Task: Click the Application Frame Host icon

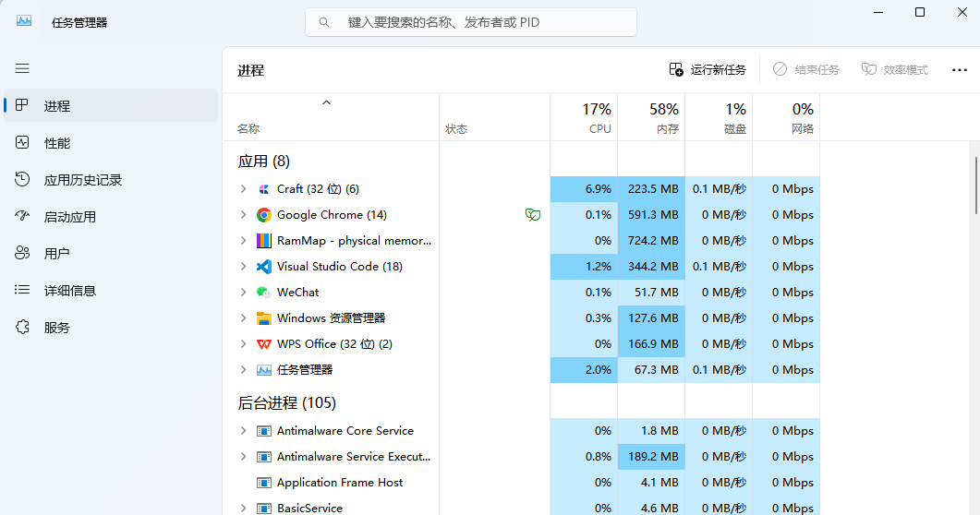Action: click(264, 483)
